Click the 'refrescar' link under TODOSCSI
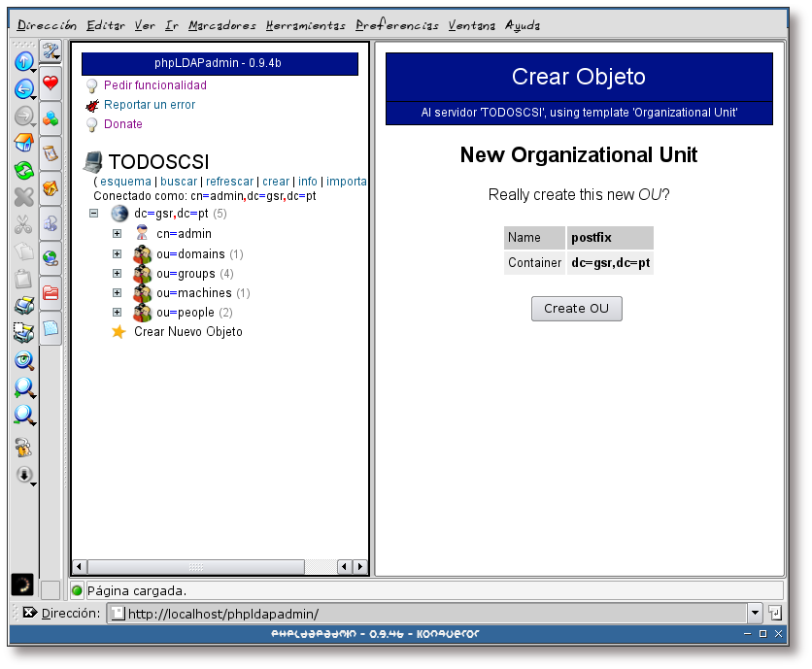This screenshot has width=812, height=669. pos(229,181)
